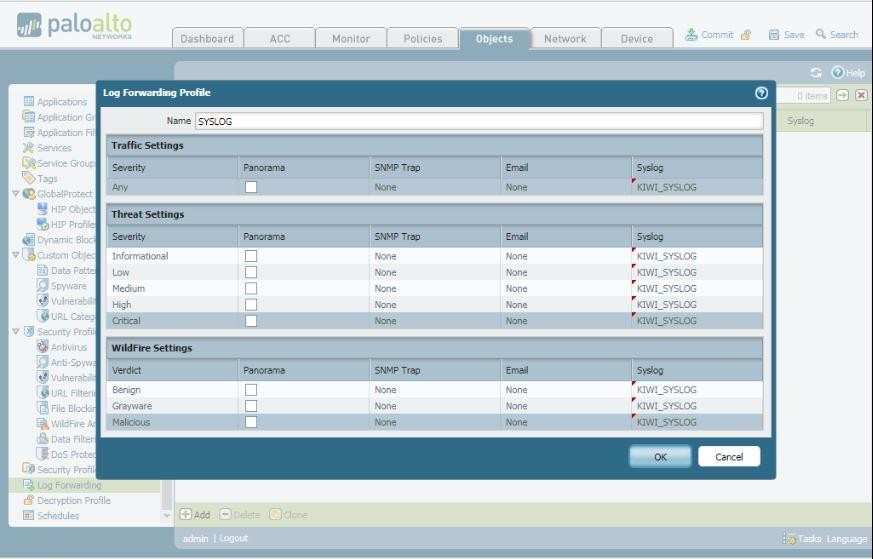
Task: Click the refresh icon beside Help
Action: 816,73
